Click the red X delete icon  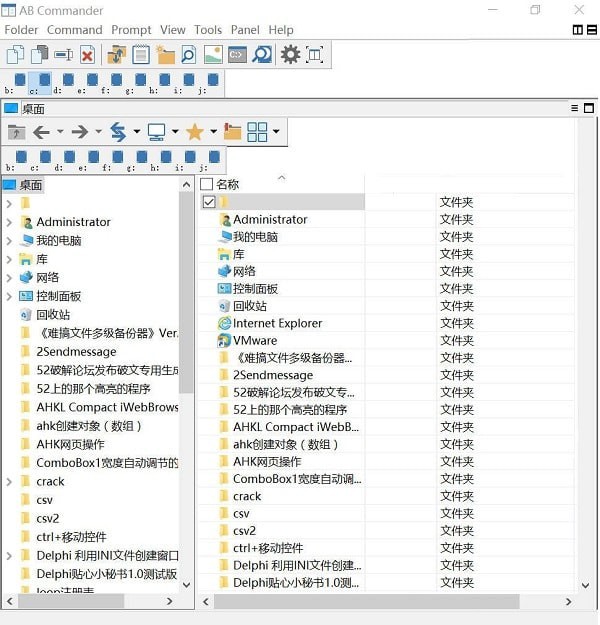click(87, 55)
